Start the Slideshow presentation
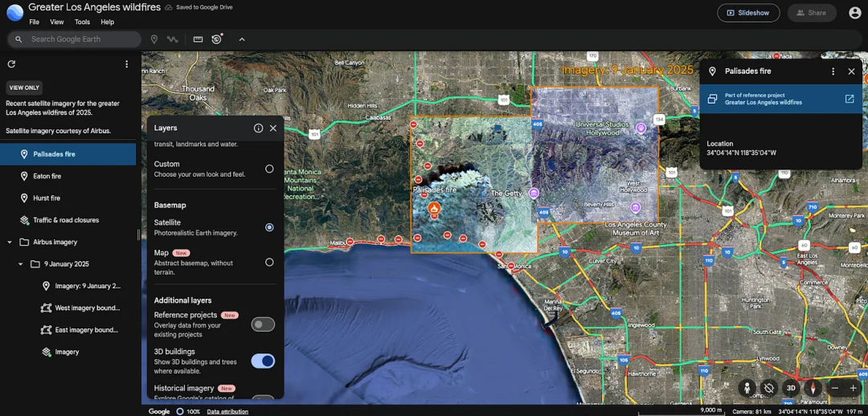Viewport: 868px width, 416px height. 747,13
